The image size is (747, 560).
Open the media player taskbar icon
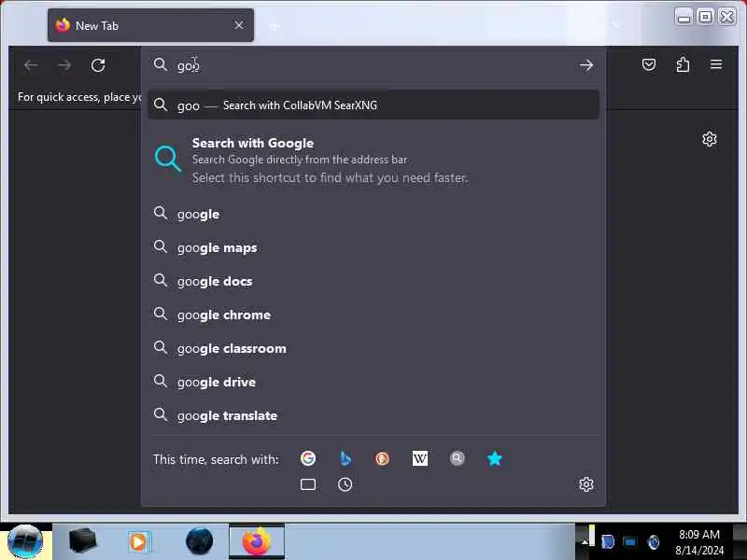[139, 542]
